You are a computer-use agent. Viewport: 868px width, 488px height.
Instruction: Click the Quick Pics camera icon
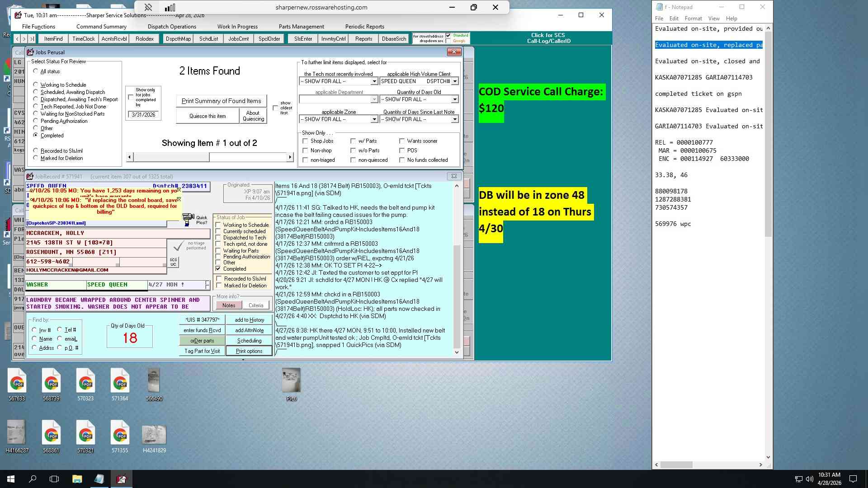point(188,220)
